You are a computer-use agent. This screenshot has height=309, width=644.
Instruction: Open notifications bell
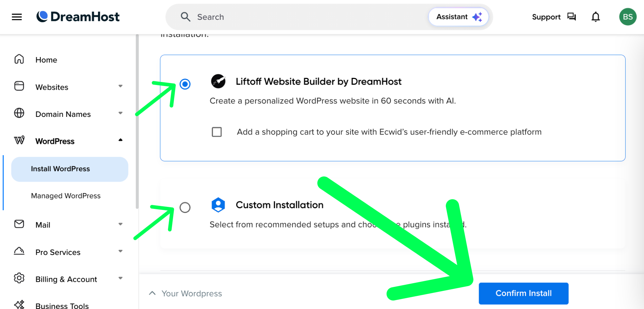pos(595,17)
